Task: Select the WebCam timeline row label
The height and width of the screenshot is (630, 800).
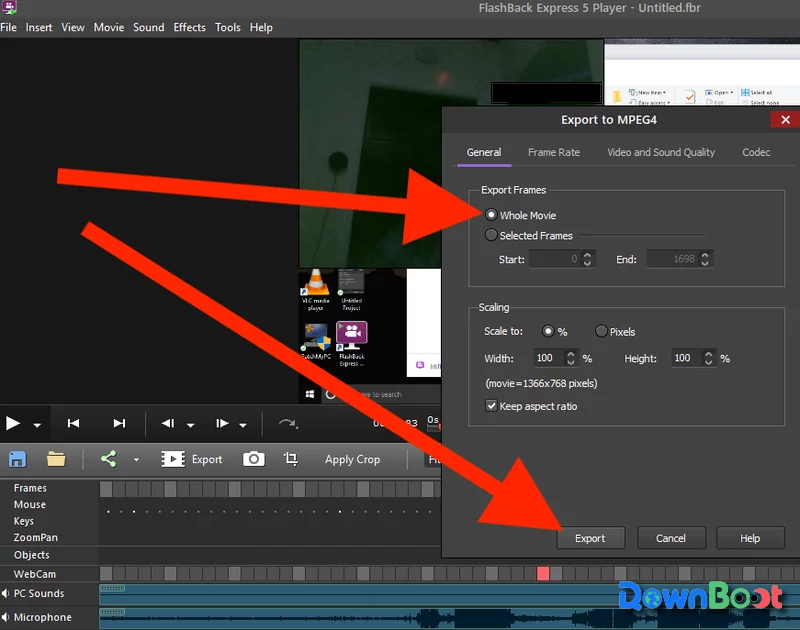Action: [35, 574]
